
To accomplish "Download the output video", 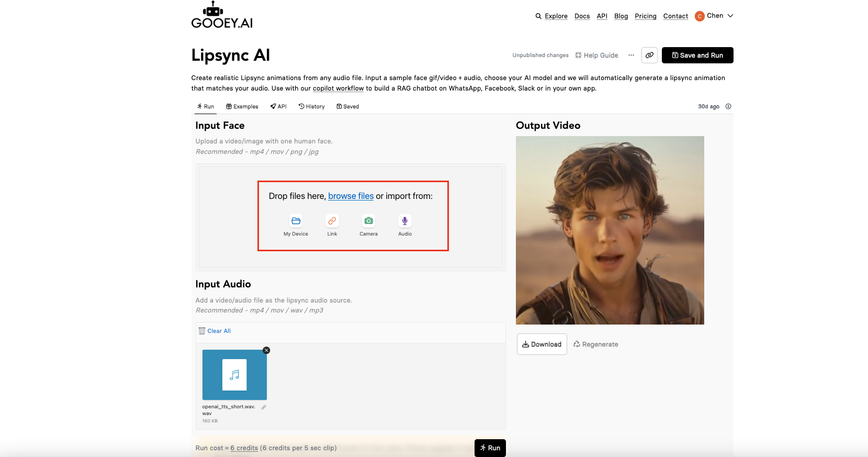I will point(542,344).
